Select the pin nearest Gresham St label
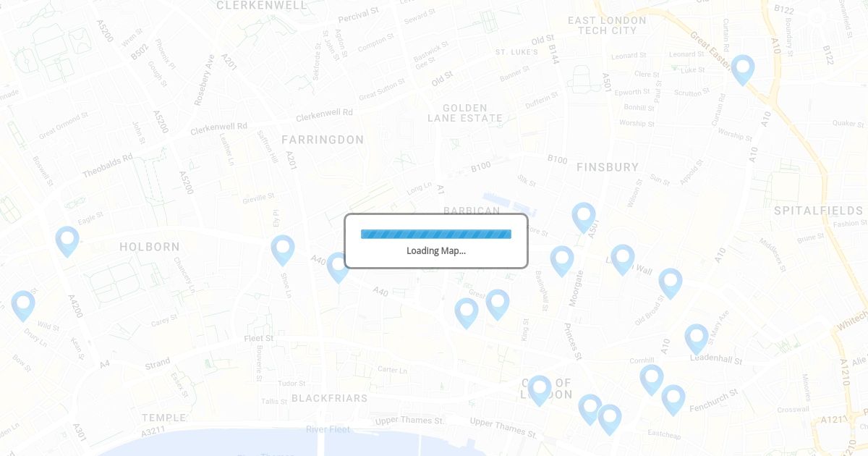 467,313
